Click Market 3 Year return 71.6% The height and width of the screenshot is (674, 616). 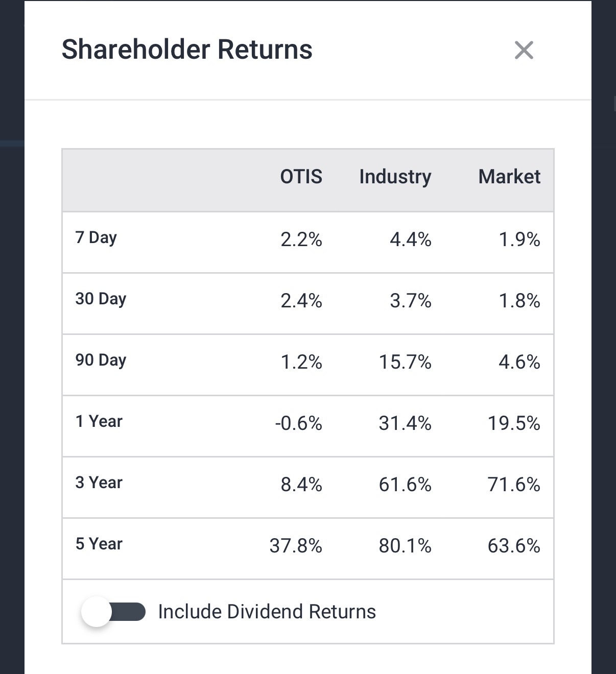513,485
